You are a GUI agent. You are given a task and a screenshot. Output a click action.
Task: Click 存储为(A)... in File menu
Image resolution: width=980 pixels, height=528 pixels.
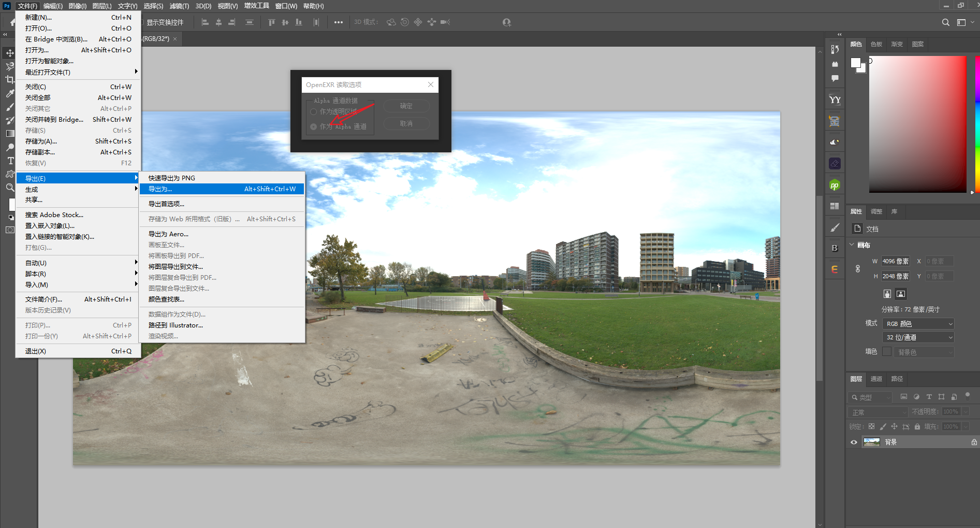point(78,141)
